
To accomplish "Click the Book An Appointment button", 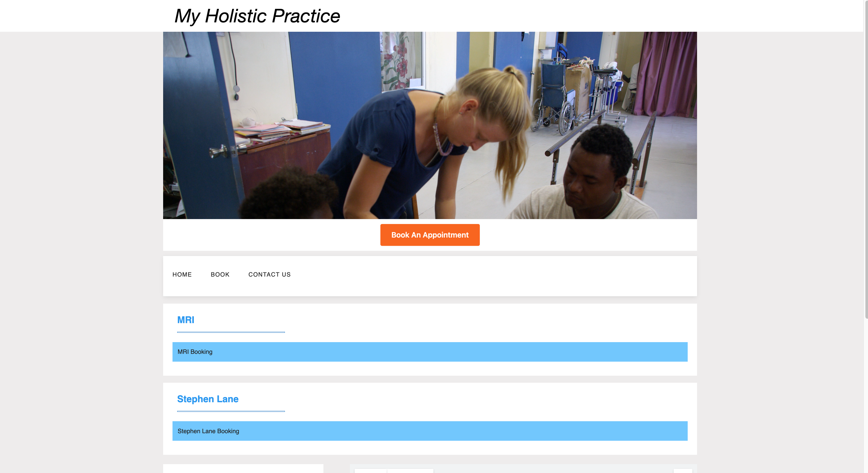I will pos(430,235).
